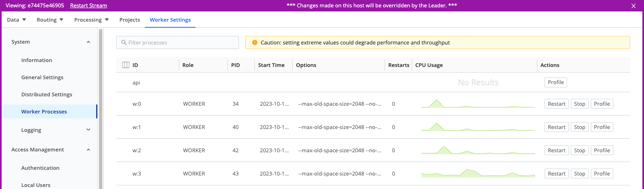This screenshot has height=189, width=644.
Task: Sort by the ID column header
Action: coord(135,65)
